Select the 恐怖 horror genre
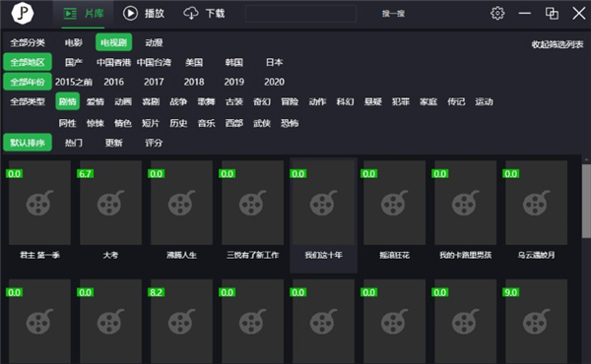 point(290,123)
